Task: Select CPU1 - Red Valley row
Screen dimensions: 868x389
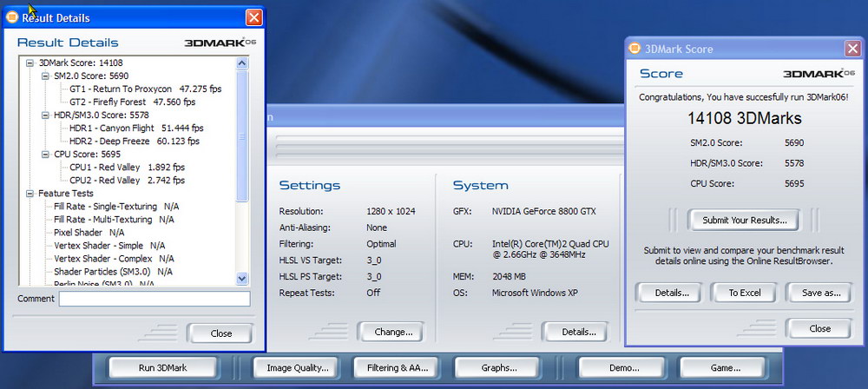Action: click(x=128, y=168)
